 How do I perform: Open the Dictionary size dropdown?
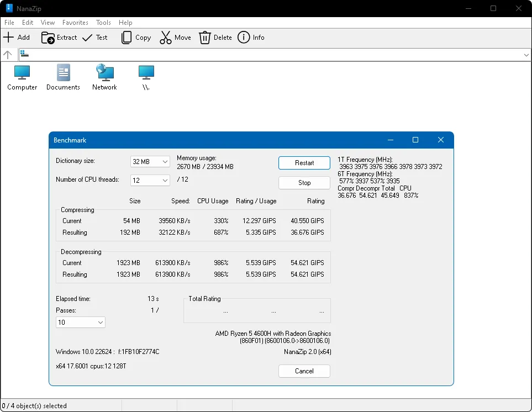[150, 161]
